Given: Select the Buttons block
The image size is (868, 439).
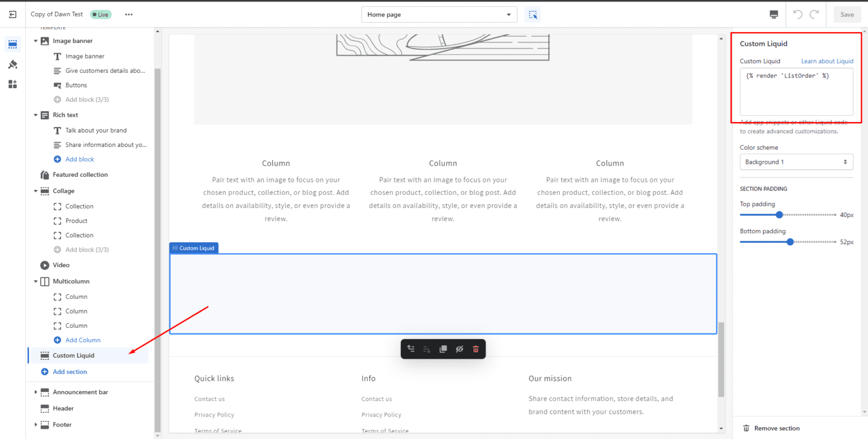Looking at the screenshot, I should [76, 85].
